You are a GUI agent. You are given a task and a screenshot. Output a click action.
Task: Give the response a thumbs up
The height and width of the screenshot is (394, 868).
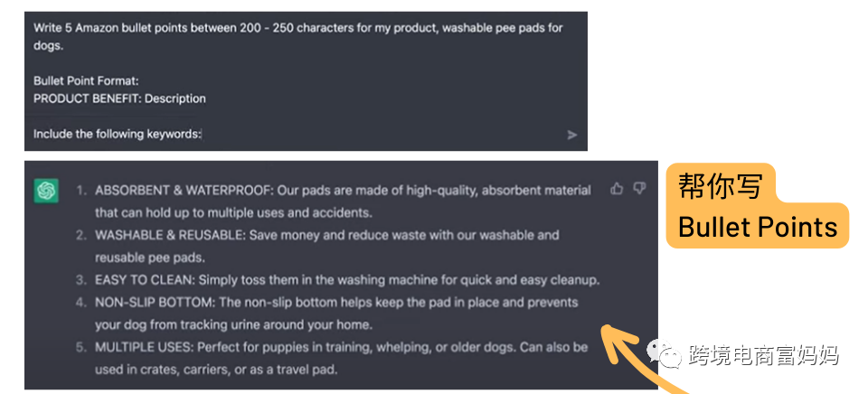pyautogui.click(x=617, y=189)
